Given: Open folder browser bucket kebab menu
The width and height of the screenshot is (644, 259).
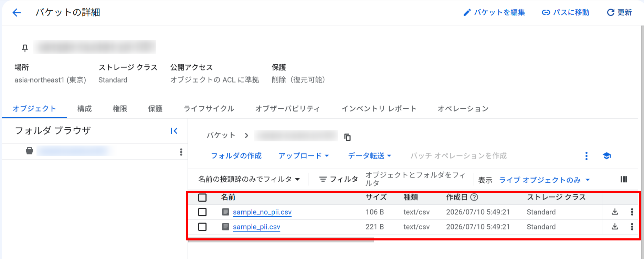Looking at the screenshot, I should pyautogui.click(x=181, y=152).
